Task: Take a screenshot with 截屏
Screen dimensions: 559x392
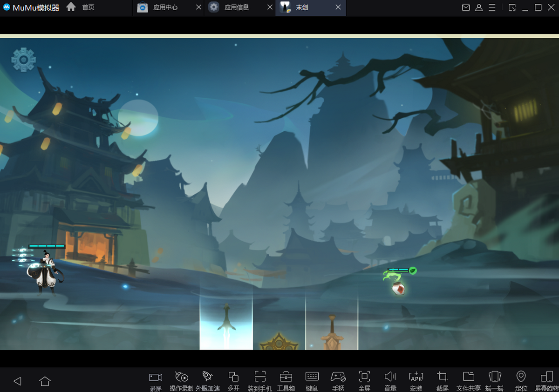Action: tap(443, 381)
